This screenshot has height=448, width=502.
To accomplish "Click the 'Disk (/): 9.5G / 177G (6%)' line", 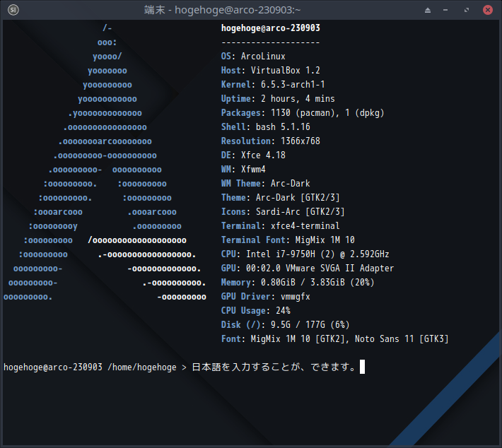I will point(285,325).
